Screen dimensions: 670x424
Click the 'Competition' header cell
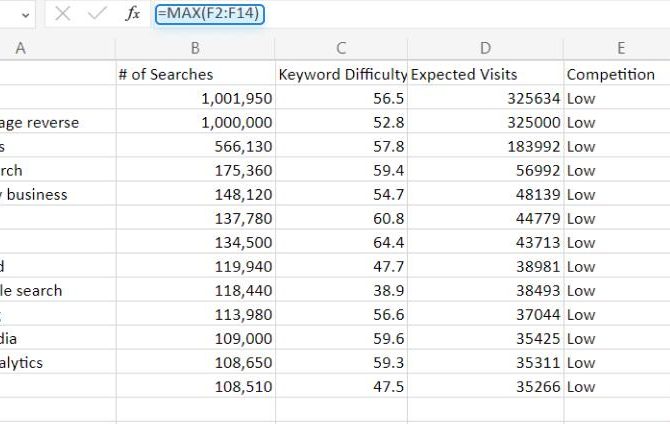[616, 74]
